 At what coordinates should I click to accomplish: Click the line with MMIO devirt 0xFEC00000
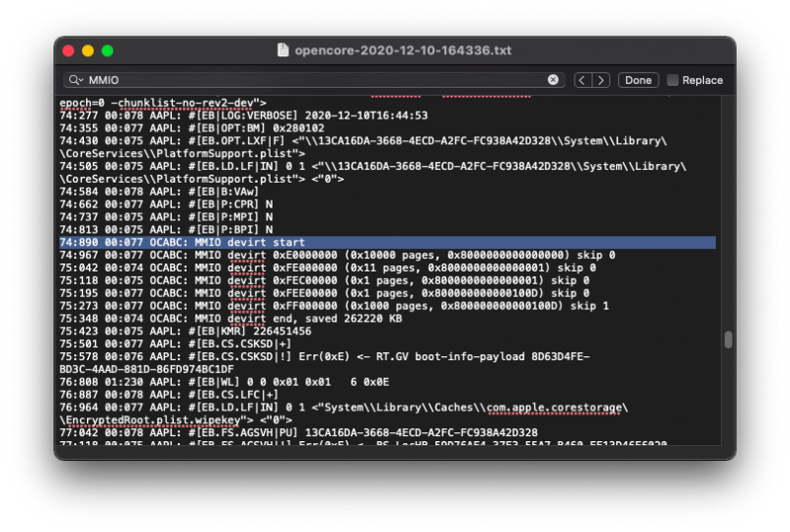point(324,280)
